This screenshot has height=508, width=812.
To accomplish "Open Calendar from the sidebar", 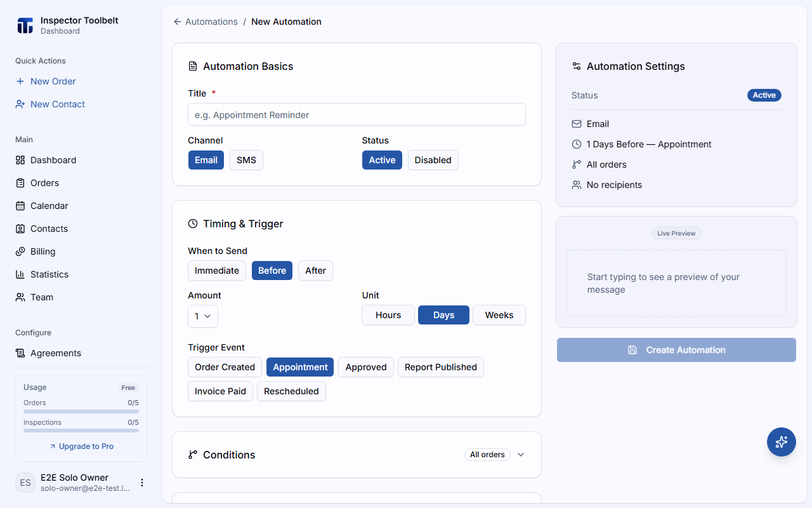I will point(81,206).
